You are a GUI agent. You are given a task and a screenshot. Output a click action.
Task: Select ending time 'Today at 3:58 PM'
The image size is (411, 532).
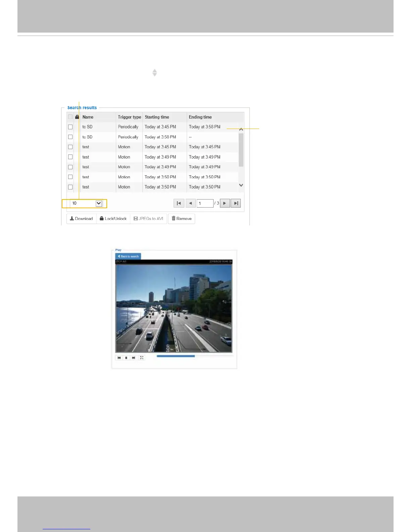(204, 127)
